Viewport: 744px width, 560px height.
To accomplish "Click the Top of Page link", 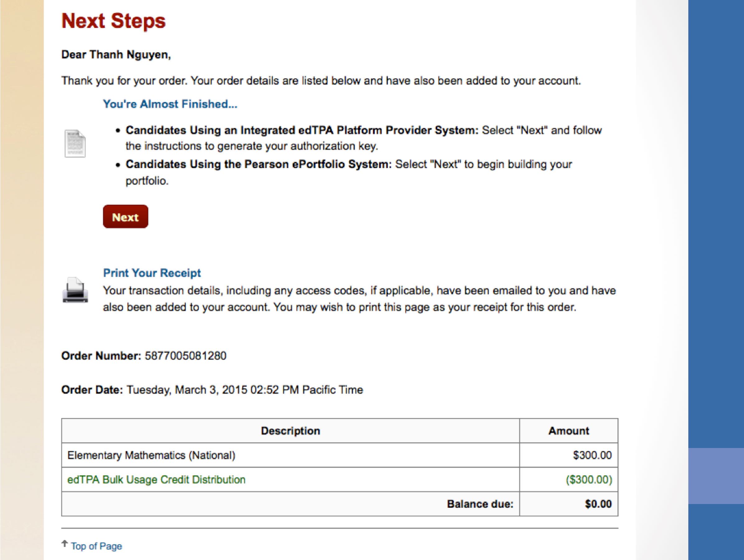I will click(96, 546).
